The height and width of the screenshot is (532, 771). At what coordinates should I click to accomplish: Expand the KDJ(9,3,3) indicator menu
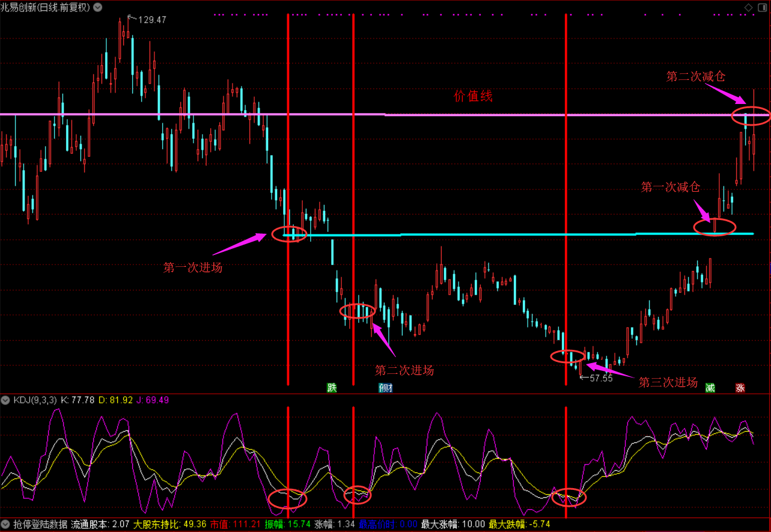click(x=5, y=400)
